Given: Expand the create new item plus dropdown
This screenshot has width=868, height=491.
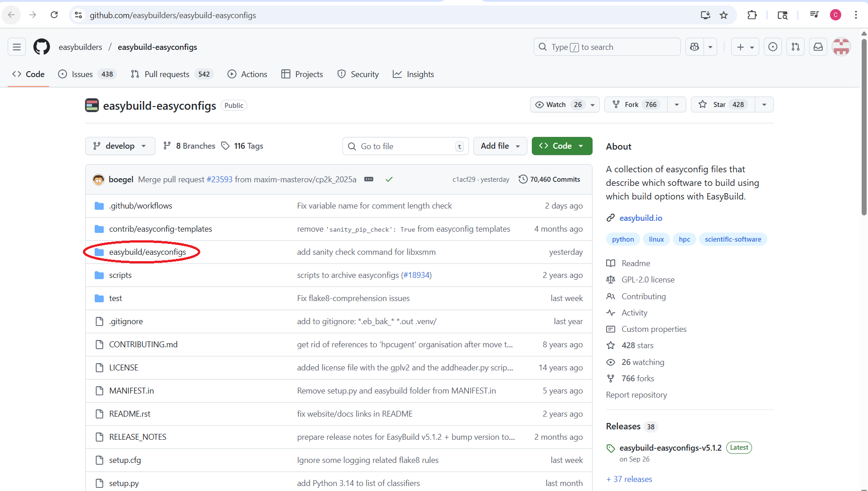Looking at the screenshot, I should (x=745, y=47).
